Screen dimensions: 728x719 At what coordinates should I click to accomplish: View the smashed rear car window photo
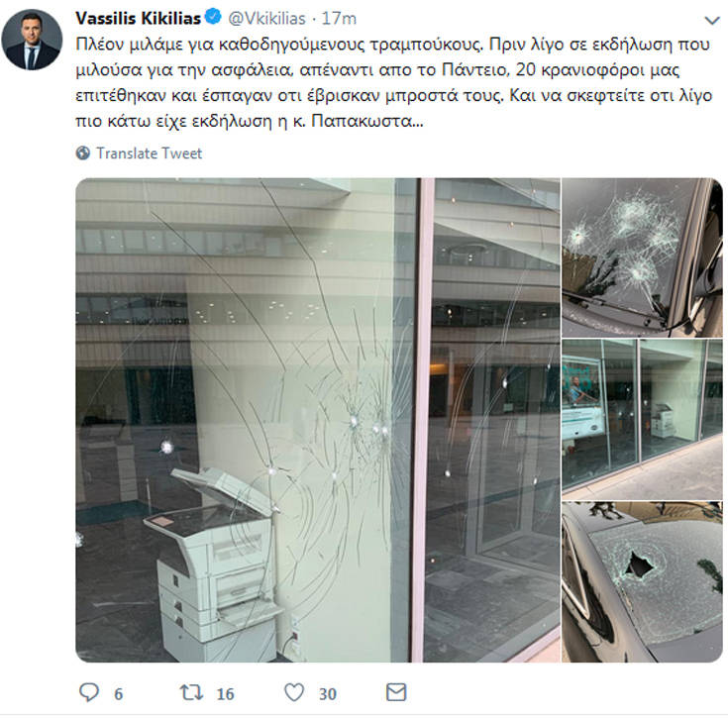[x=642, y=581]
